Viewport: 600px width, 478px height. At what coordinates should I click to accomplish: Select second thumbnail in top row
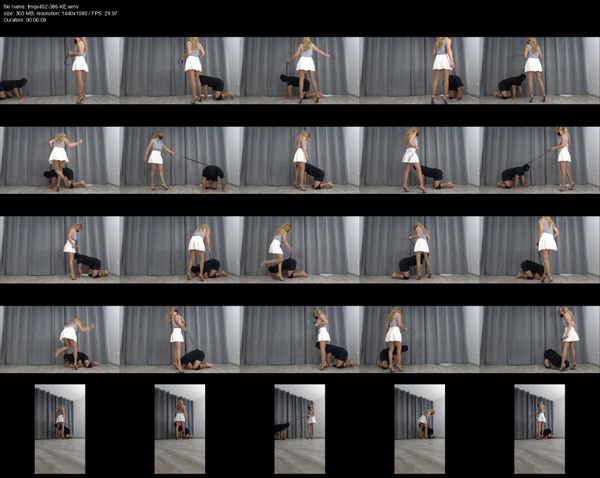180,71
